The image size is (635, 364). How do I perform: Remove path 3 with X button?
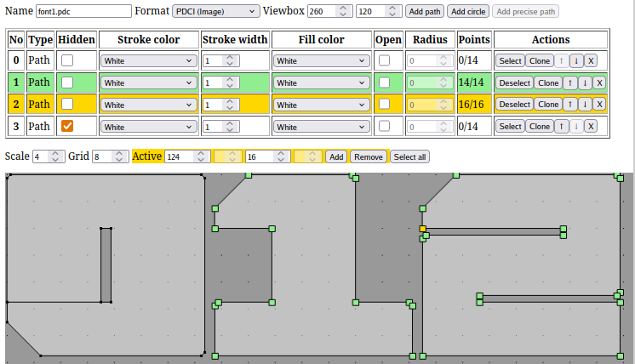592,126
